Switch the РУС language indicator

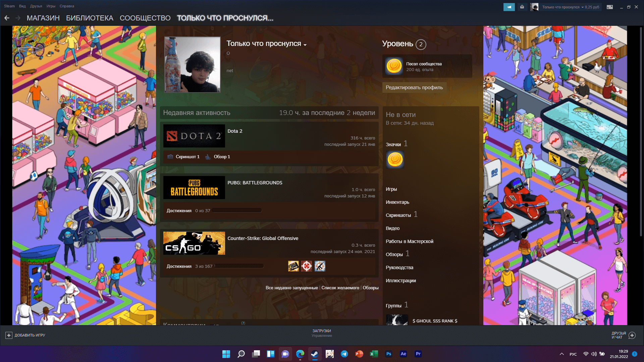coord(573,354)
